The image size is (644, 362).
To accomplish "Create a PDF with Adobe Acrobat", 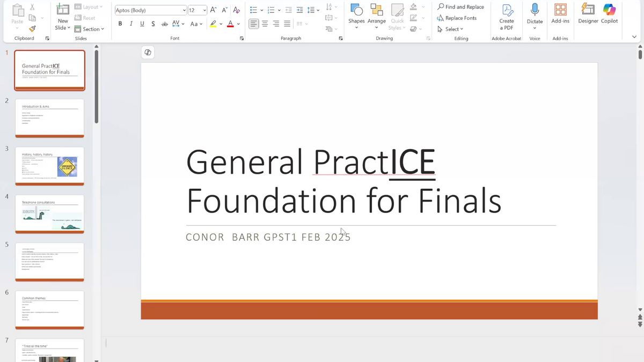I will pyautogui.click(x=507, y=17).
